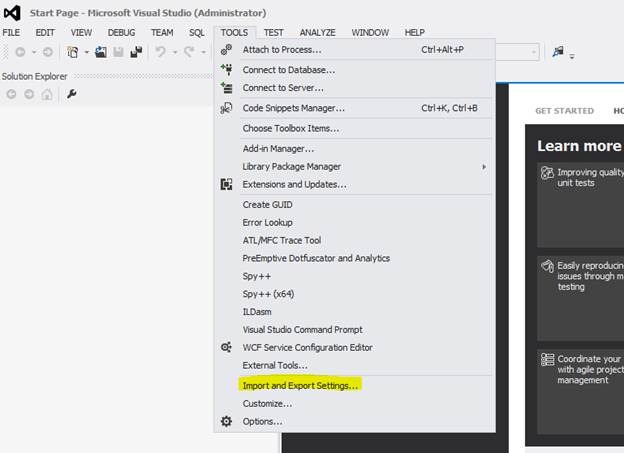This screenshot has width=624, height=453.
Task: Open dropdown arrow next to New Project
Action: pos(86,52)
